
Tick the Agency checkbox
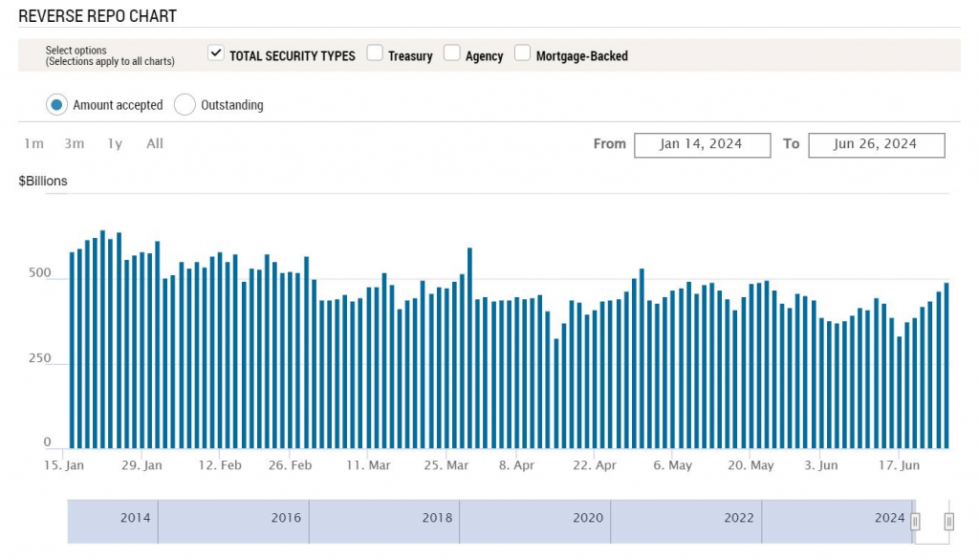[x=452, y=54]
